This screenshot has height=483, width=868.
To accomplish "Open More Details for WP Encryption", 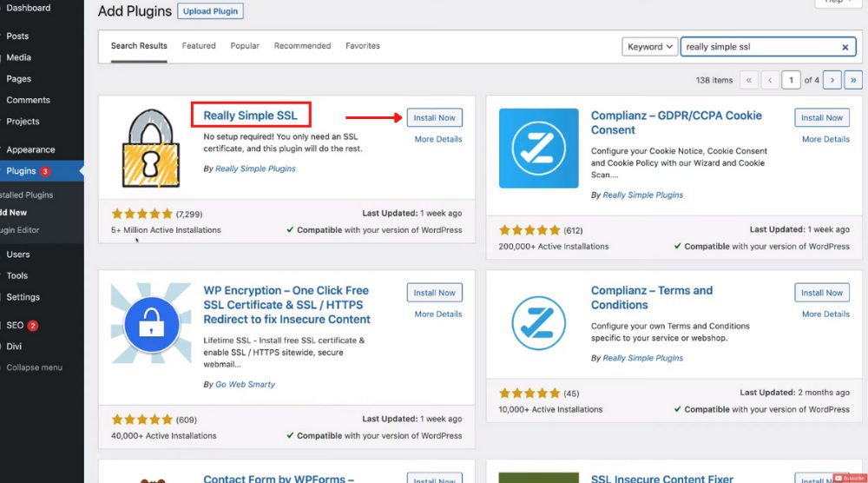I will pyautogui.click(x=437, y=314).
